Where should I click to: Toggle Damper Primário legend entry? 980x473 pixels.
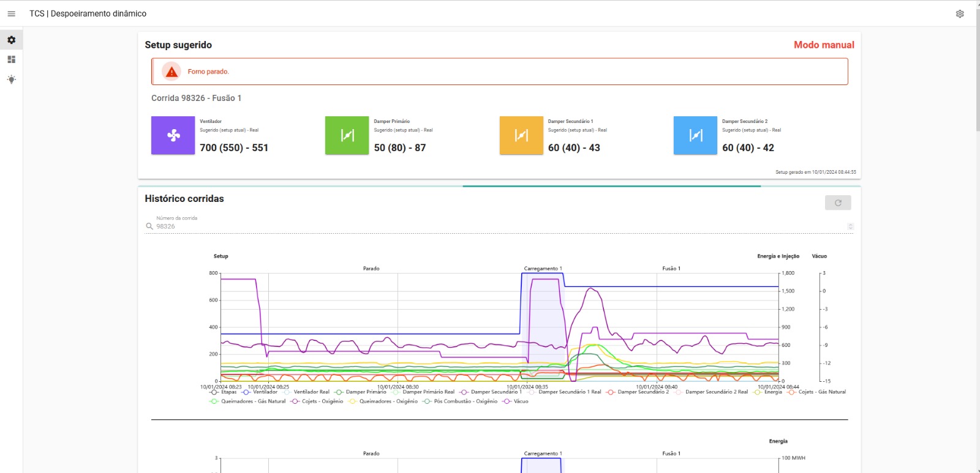point(361,392)
